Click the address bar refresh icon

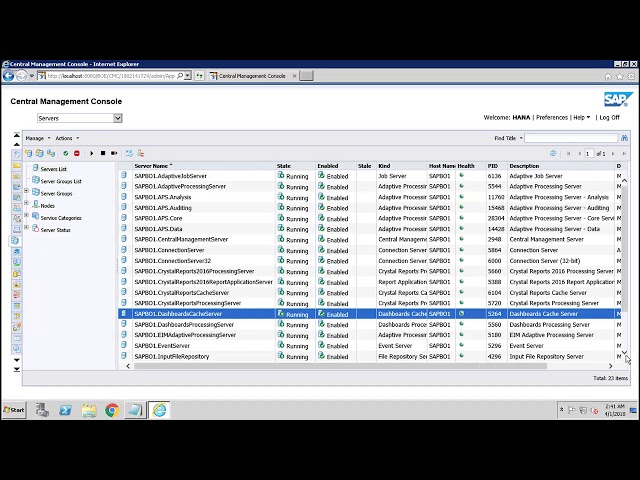[x=199, y=76]
